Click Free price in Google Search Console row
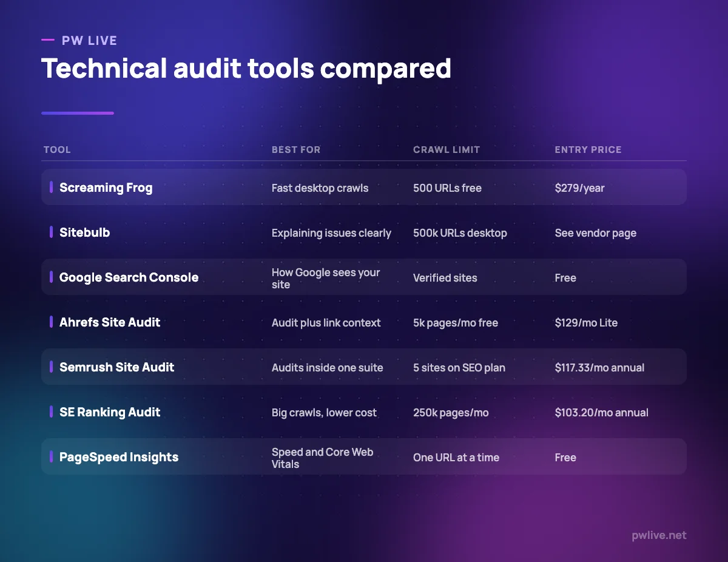The width and height of the screenshot is (728, 562). [565, 278]
